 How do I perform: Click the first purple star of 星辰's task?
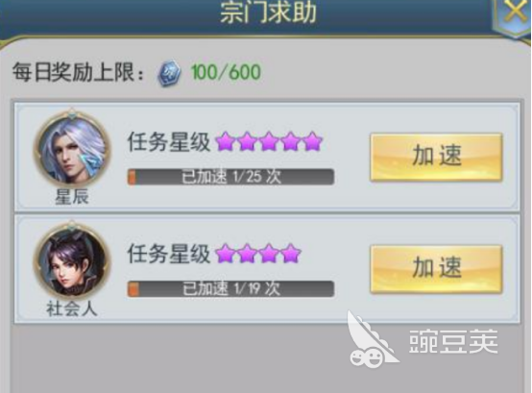226,141
